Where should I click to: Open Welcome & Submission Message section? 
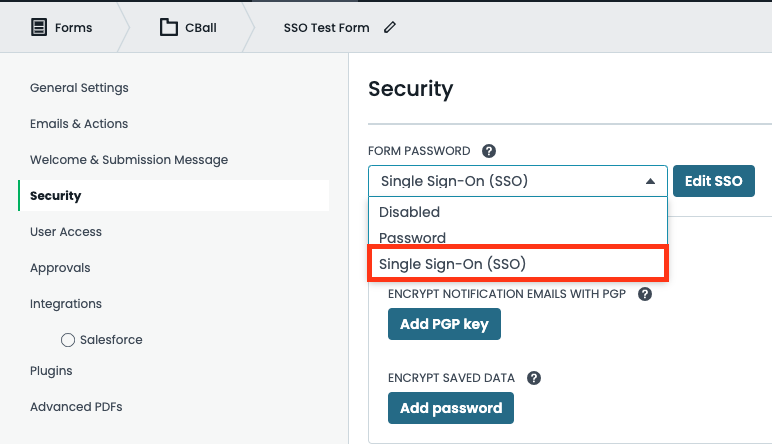pos(129,160)
